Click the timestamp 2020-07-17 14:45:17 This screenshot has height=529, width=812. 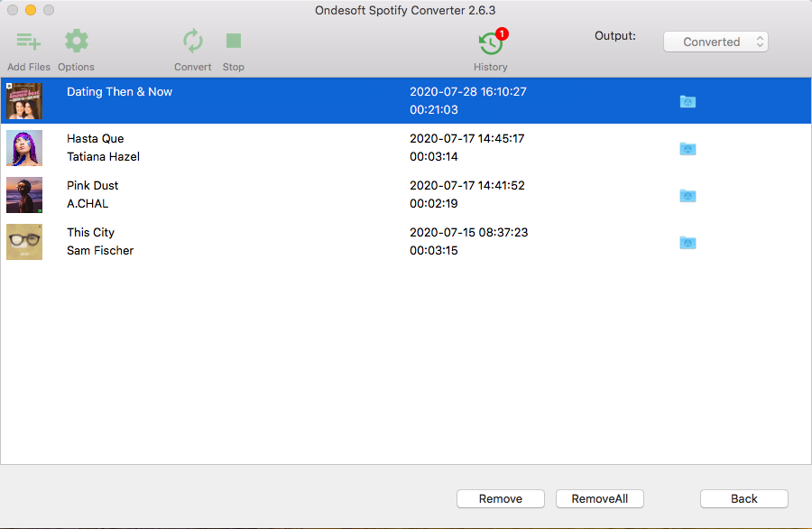coord(467,139)
